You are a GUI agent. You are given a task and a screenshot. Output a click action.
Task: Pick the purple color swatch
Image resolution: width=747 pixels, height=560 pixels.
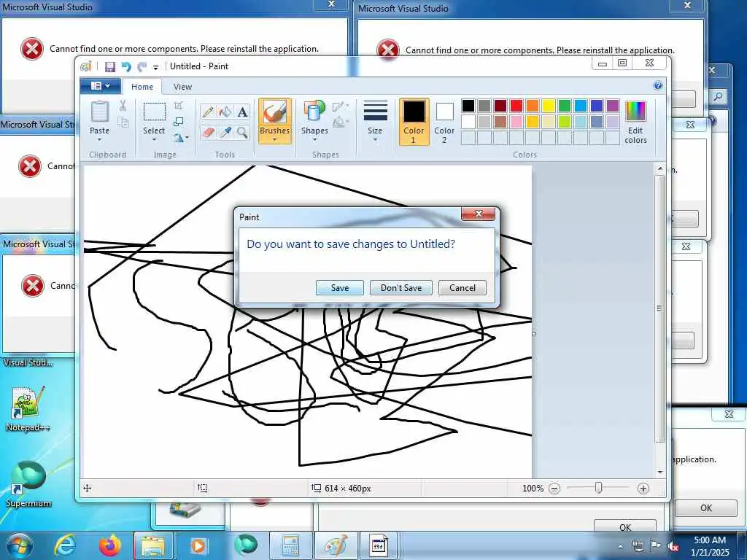(x=613, y=106)
